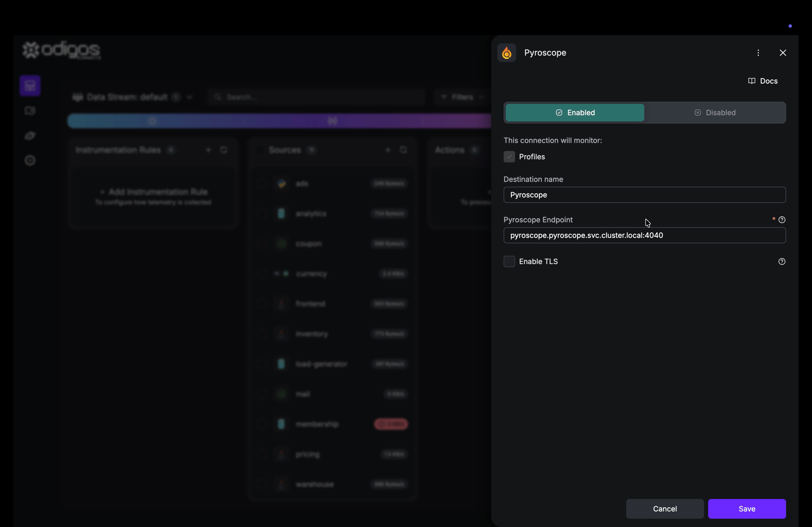Open the load-generator source row

coord(333,364)
